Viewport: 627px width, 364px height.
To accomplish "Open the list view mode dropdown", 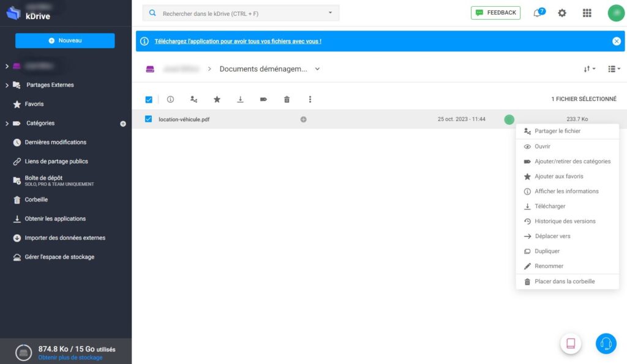I will (x=614, y=69).
